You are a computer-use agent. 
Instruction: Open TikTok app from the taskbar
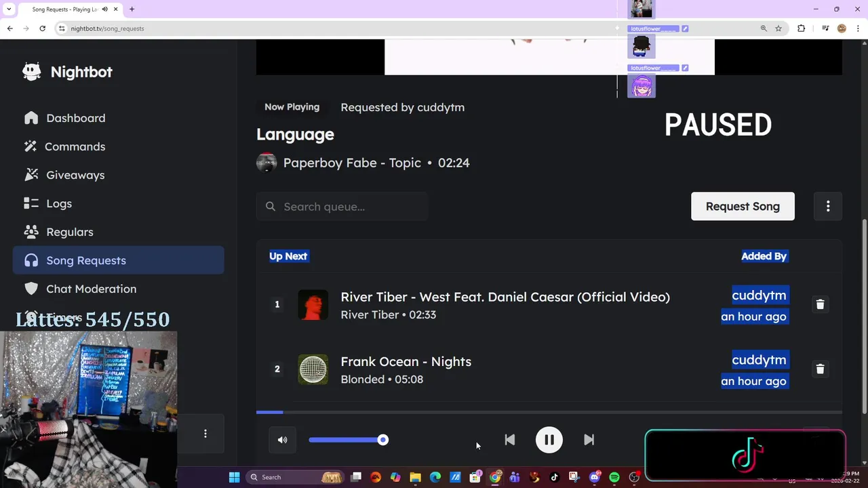(x=555, y=477)
